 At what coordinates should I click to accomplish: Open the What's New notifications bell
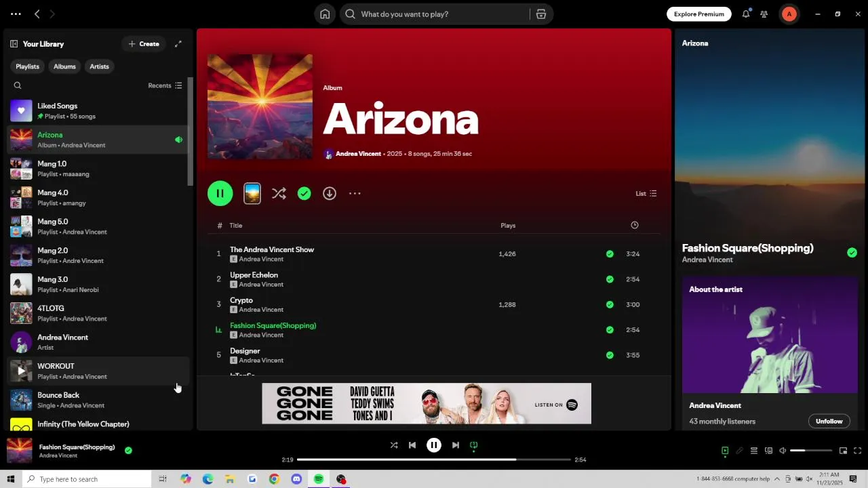746,14
